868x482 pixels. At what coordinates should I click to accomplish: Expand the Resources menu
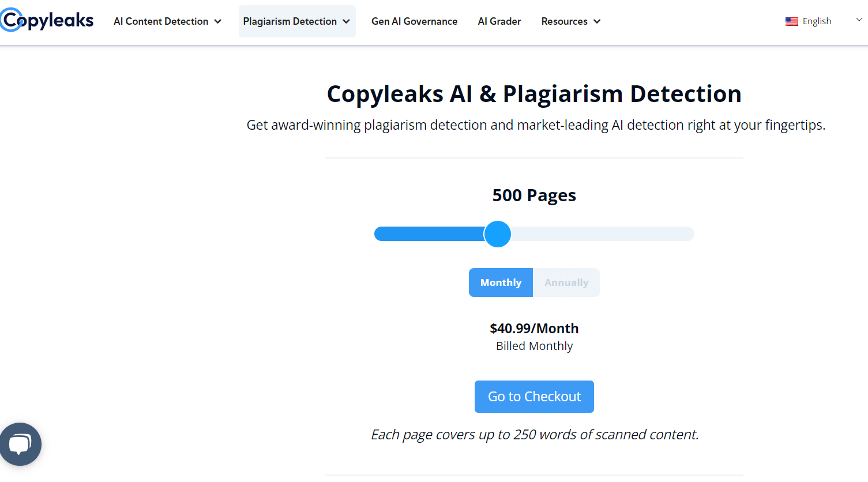click(x=571, y=21)
